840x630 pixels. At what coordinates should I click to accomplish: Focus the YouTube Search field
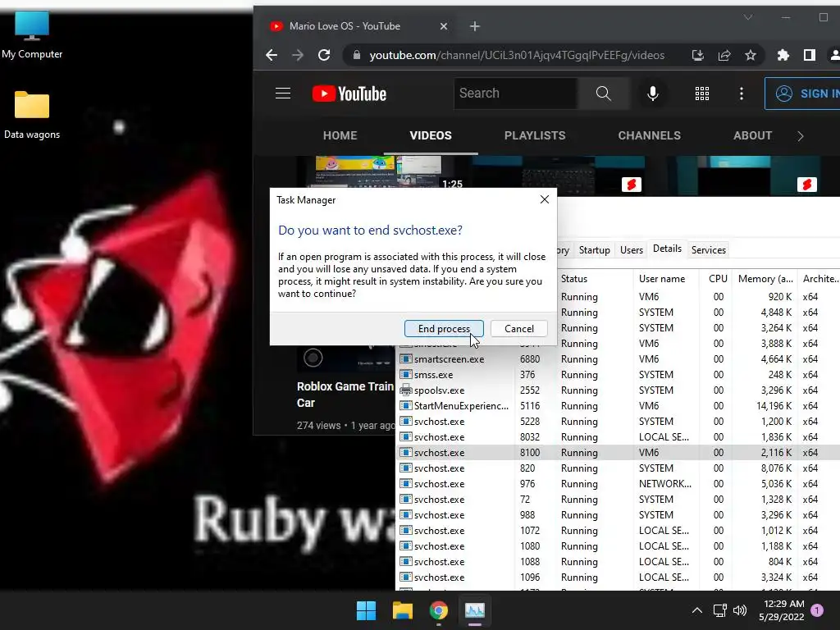click(x=516, y=94)
